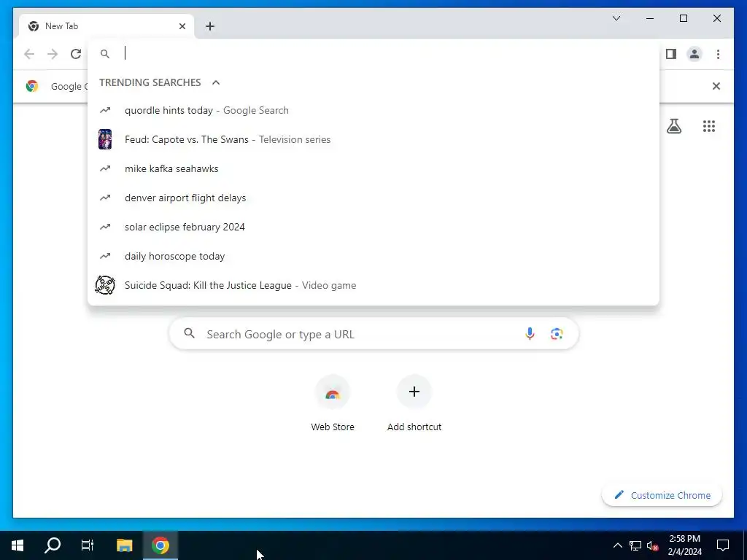Click the muted volume tray icon
747x560 pixels.
pyautogui.click(x=652, y=545)
